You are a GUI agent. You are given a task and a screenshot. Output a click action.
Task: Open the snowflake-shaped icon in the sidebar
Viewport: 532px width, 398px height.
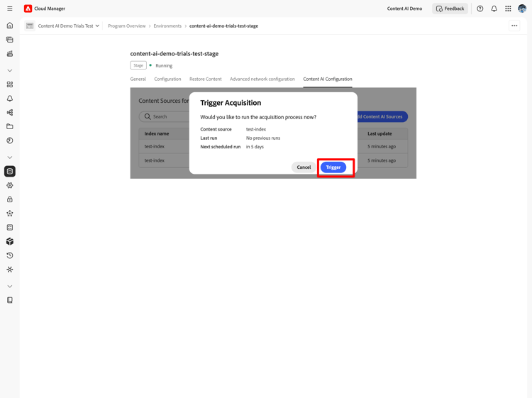coord(10,270)
